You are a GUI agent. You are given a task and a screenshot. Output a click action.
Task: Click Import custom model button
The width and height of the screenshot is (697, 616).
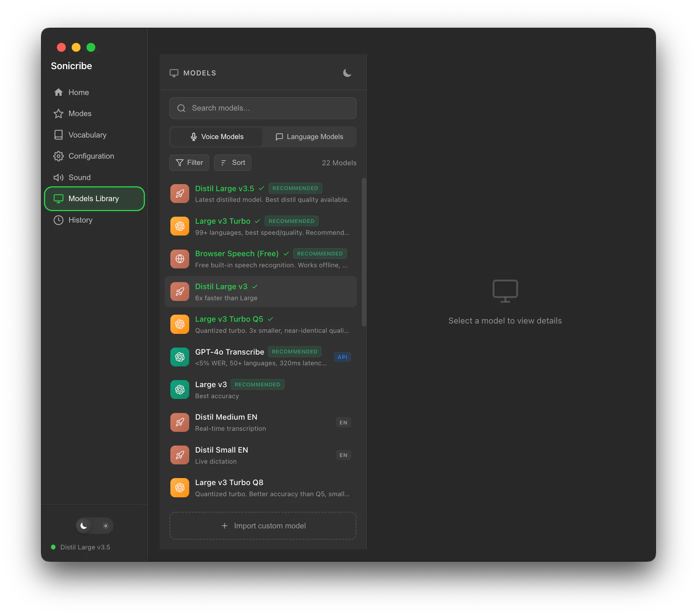coord(263,526)
